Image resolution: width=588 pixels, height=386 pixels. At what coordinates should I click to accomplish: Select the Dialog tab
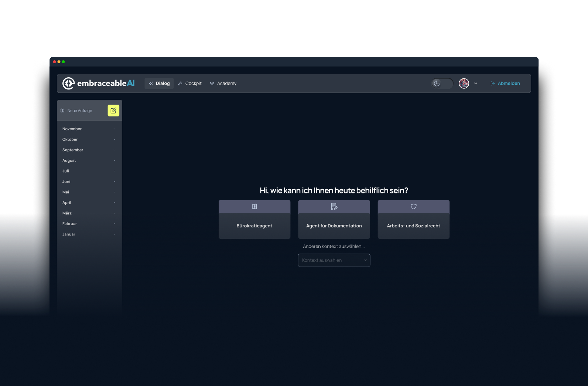(x=159, y=84)
